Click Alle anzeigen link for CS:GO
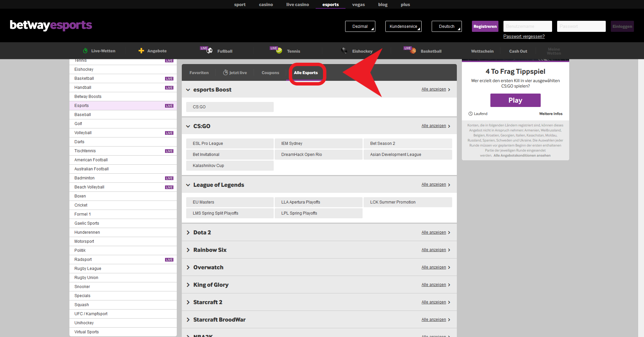 pyautogui.click(x=434, y=126)
